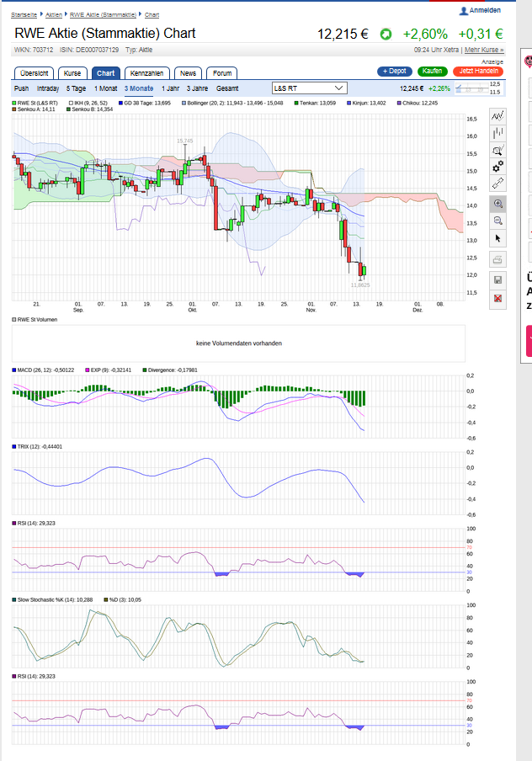This screenshot has height=761, width=532.
Task: Toggle the EXP (9) legend box
Action: pos(88,370)
